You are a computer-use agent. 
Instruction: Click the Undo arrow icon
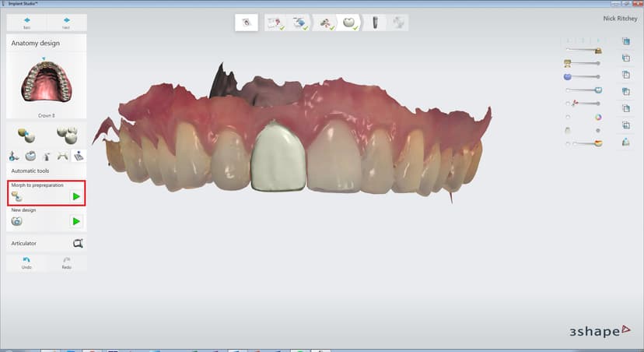pyautogui.click(x=26, y=261)
